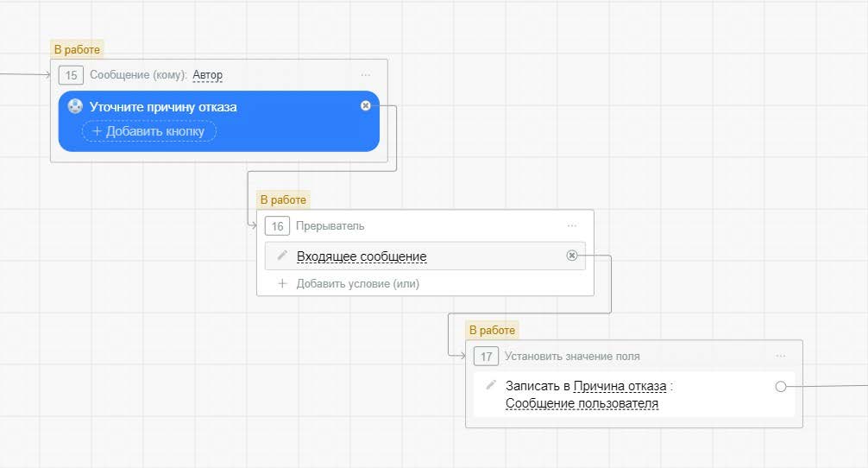
Task: Click the В работе status tag above block 16
Action: [283, 200]
